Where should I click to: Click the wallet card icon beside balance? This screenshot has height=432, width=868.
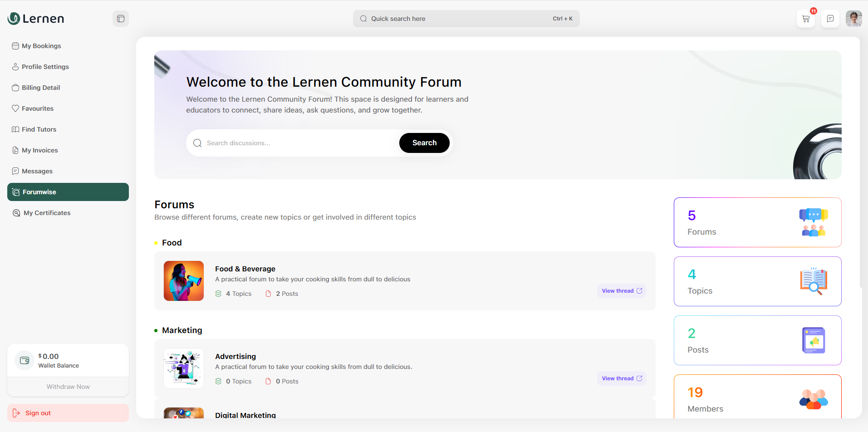tap(24, 360)
